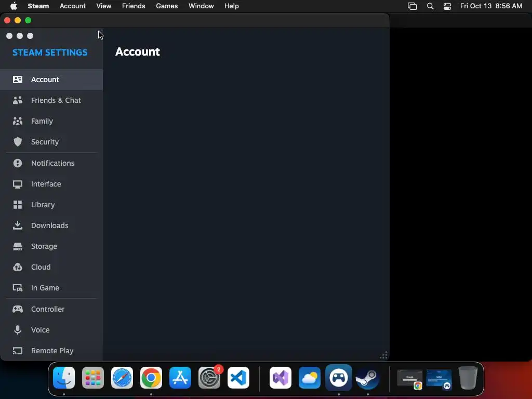Select the Controller gamepad icon
Screen dimensions: 532x399
click(x=18, y=309)
